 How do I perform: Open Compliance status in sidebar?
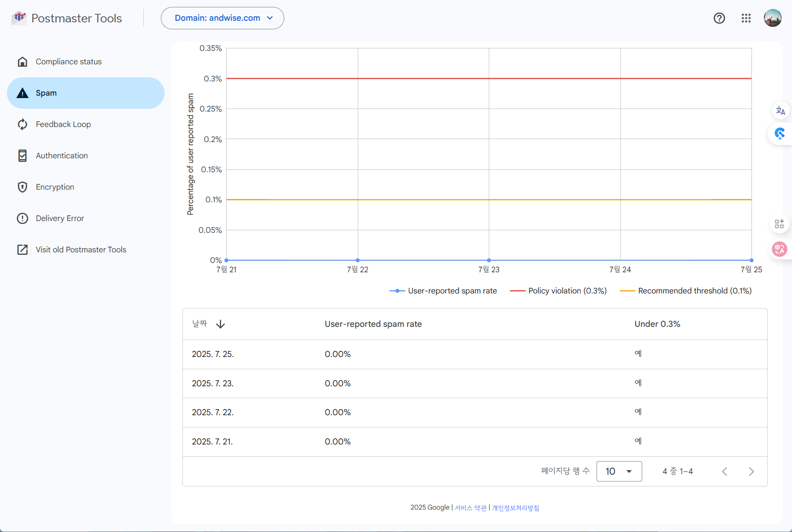[68, 61]
